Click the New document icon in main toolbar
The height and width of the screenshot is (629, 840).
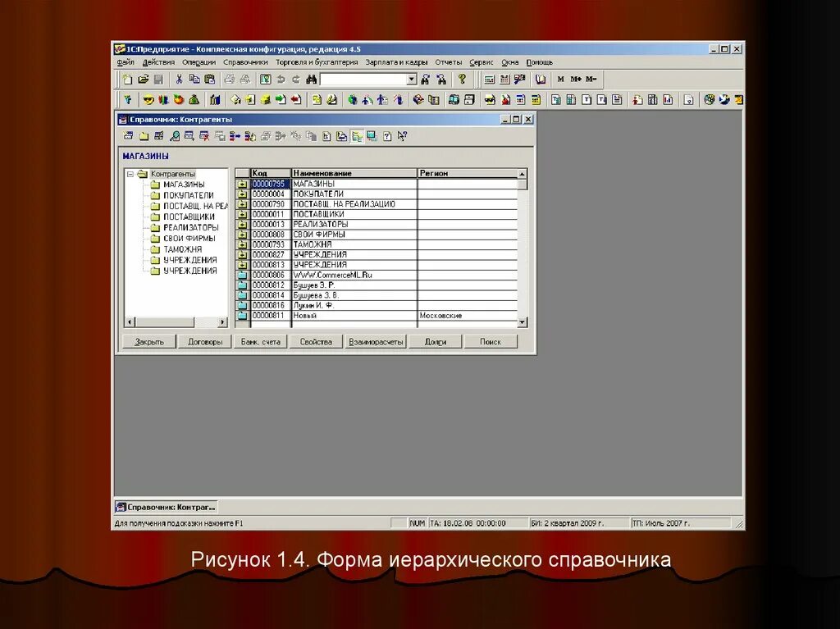pos(127,80)
